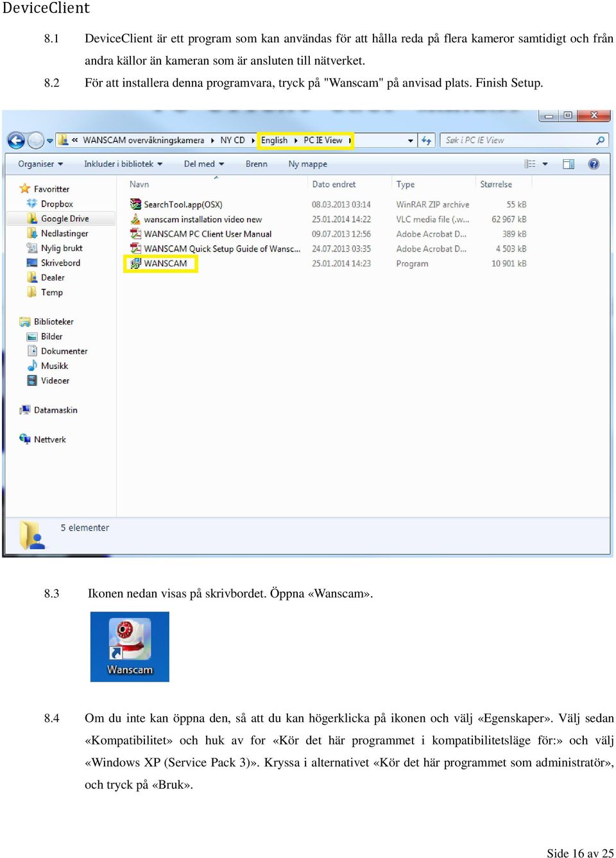Click the refresh button beside the address bar
This screenshot has height=858, width=616.
426,140
